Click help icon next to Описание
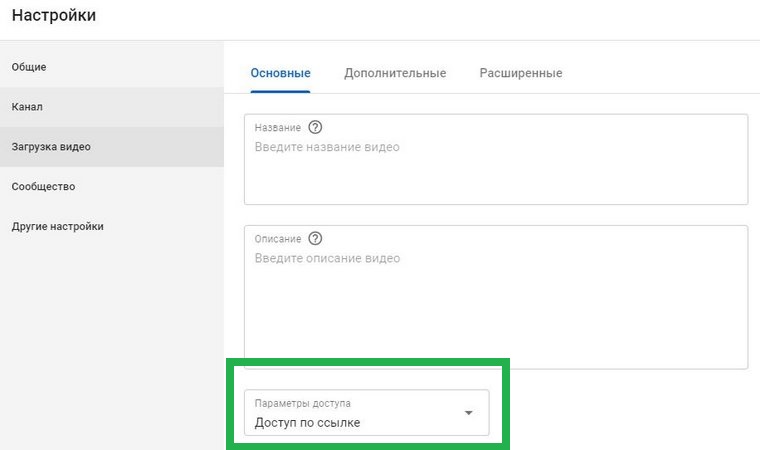The image size is (760, 450). click(x=316, y=238)
